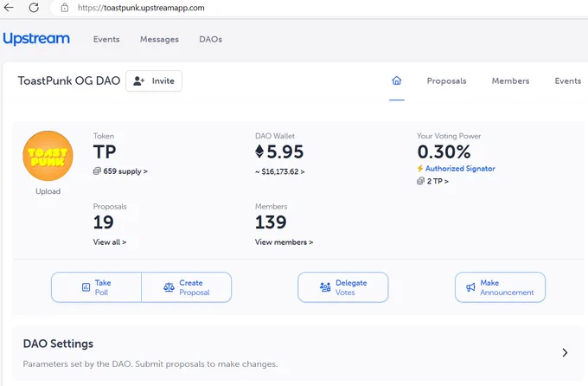
Task: Click View all under Proposals
Action: [110, 242]
